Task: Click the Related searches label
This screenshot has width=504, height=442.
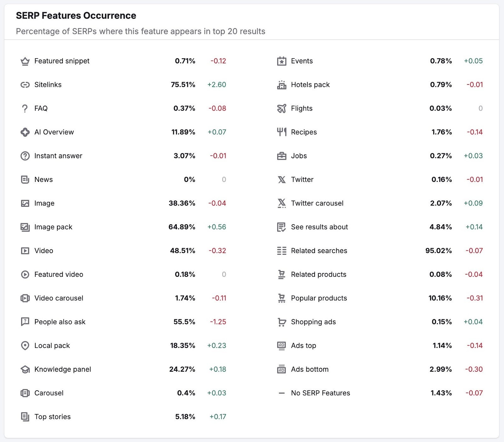Action: click(x=319, y=251)
